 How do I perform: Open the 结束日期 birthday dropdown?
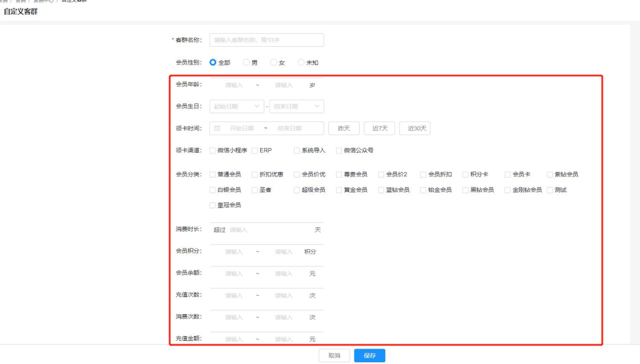pos(296,106)
